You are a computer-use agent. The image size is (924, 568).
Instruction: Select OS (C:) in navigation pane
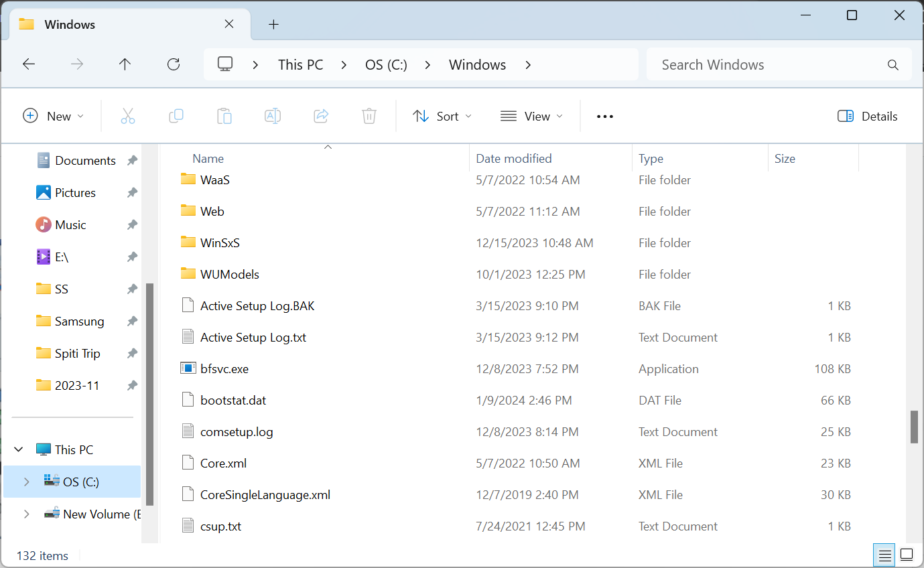click(72, 482)
